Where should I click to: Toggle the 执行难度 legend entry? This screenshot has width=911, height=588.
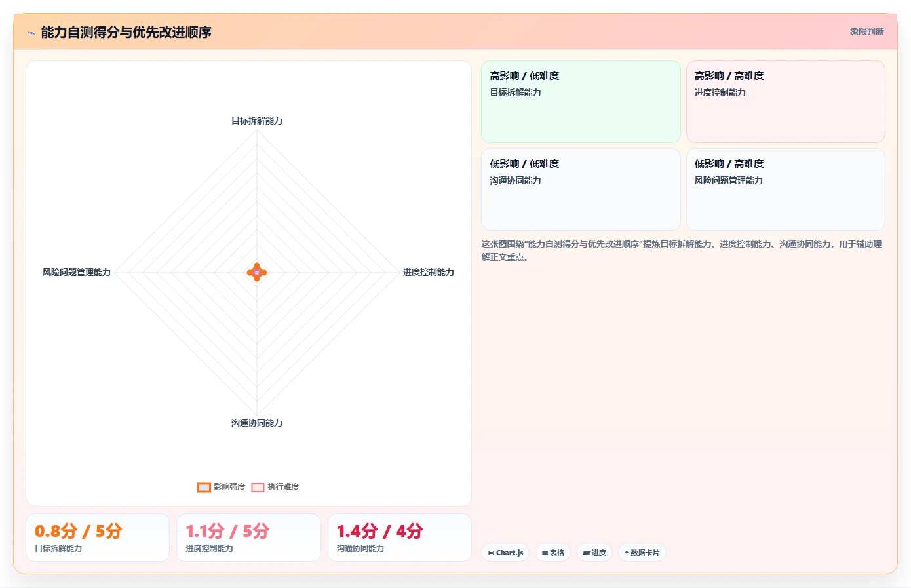click(x=275, y=487)
